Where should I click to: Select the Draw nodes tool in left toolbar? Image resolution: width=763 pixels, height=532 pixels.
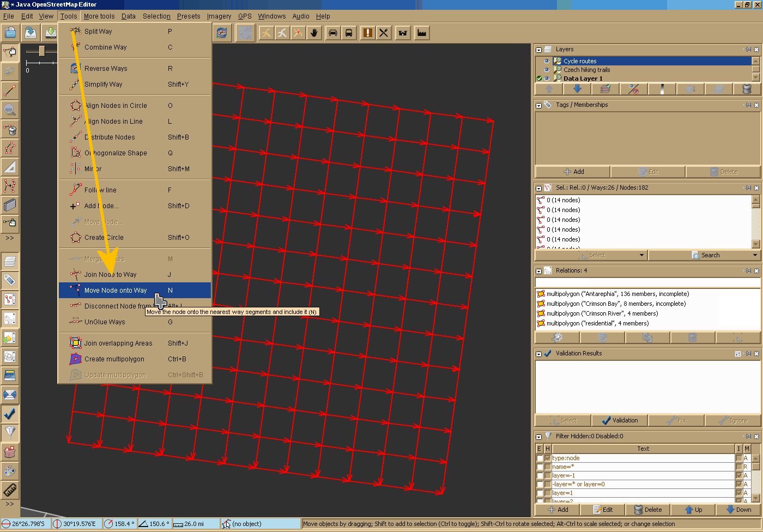[x=10, y=90]
